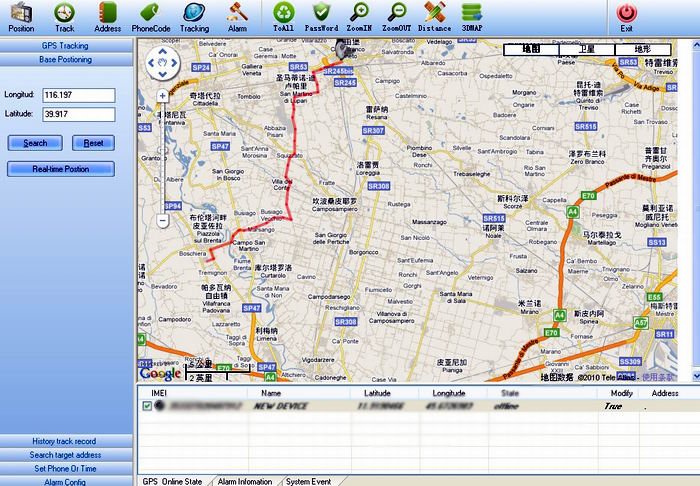This screenshot has width=700, height=486.
Task: Click the Search button
Action: click(35, 143)
